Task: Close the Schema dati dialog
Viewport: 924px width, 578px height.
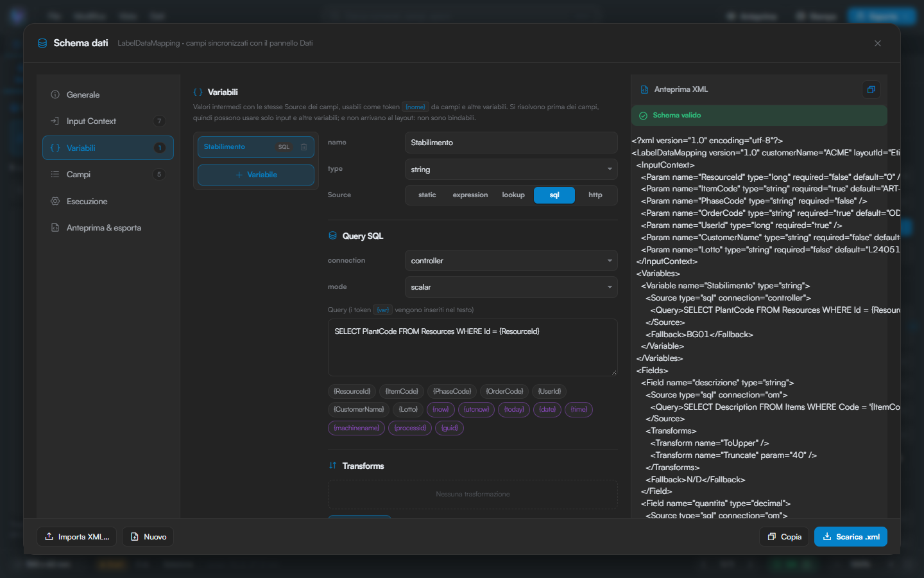Action: [877, 43]
